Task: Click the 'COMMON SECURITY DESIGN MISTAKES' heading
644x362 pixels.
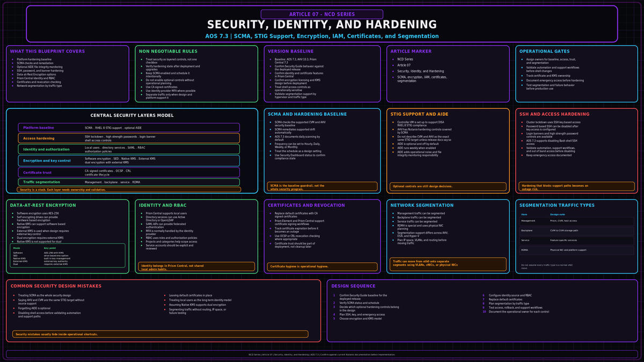Action: 60,286
